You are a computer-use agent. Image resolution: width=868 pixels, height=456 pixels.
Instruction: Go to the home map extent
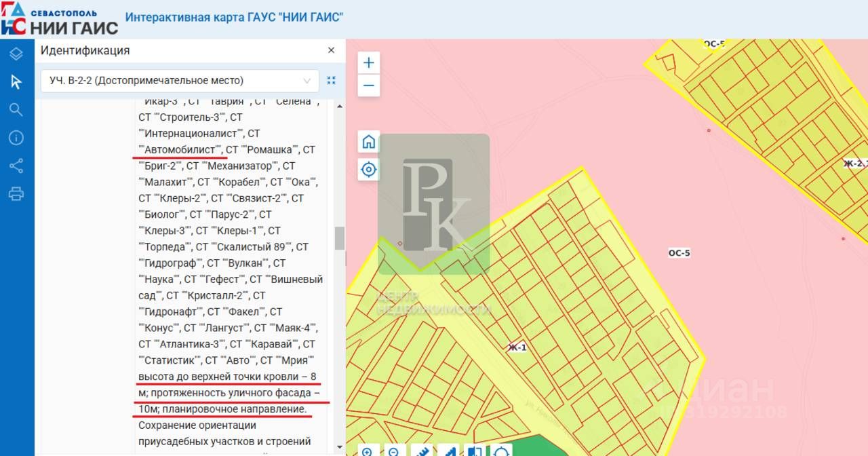click(x=368, y=142)
